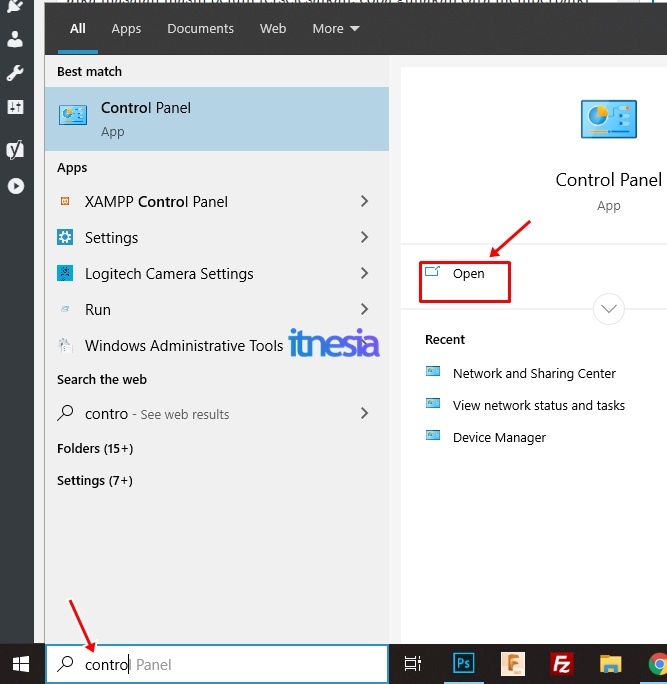Select XAMPP Control Panel result
Viewport: 667px width, 684px height.
(217, 202)
